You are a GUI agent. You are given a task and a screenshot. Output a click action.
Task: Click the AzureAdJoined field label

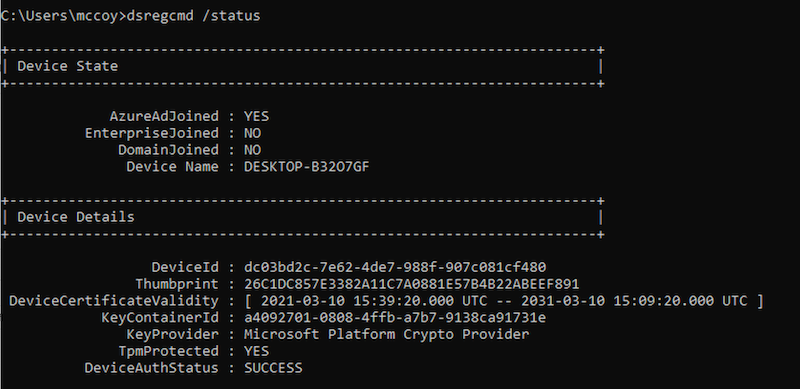164,116
